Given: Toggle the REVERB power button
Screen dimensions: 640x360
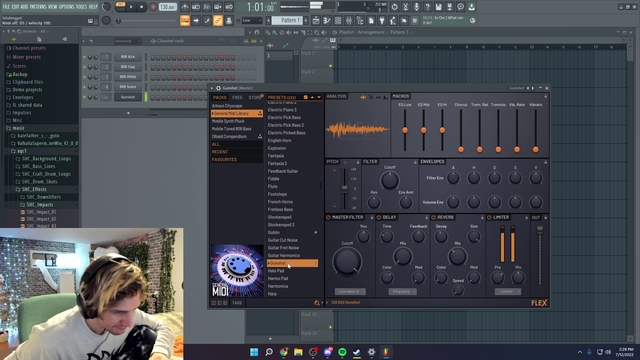Looking at the screenshot, I should coord(434,218).
